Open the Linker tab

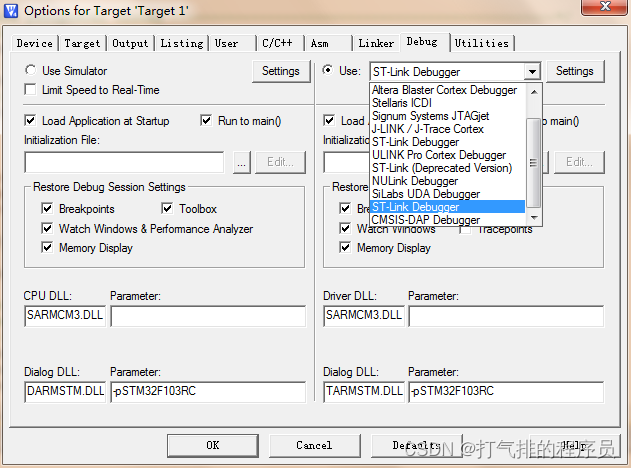(376, 43)
